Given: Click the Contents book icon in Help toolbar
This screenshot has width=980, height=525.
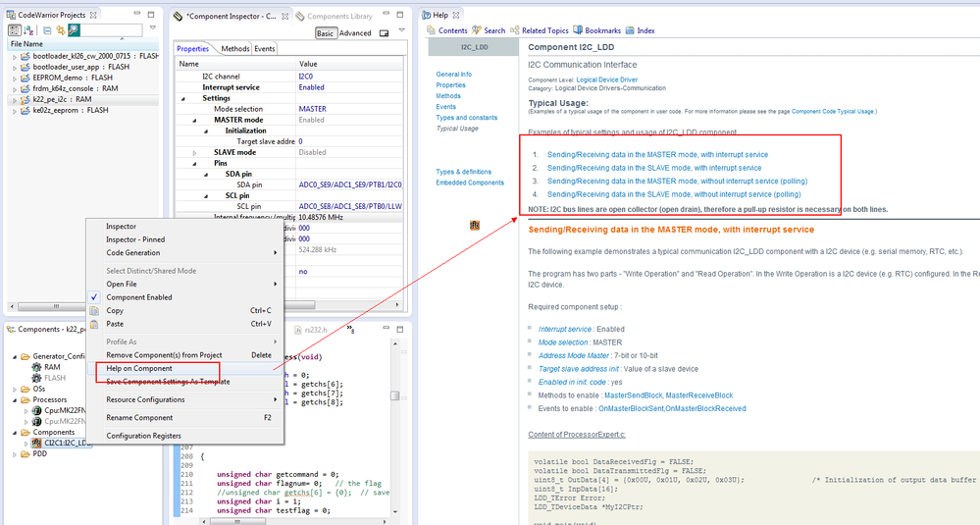Looking at the screenshot, I should pyautogui.click(x=432, y=30).
